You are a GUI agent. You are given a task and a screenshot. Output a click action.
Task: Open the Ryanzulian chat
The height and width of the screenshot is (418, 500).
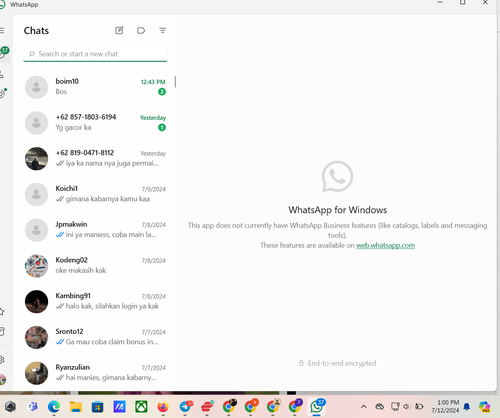pos(95,372)
